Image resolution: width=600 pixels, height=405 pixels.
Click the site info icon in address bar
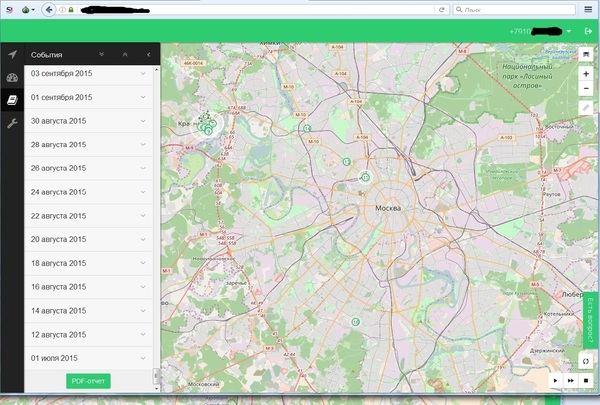click(62, 10)
